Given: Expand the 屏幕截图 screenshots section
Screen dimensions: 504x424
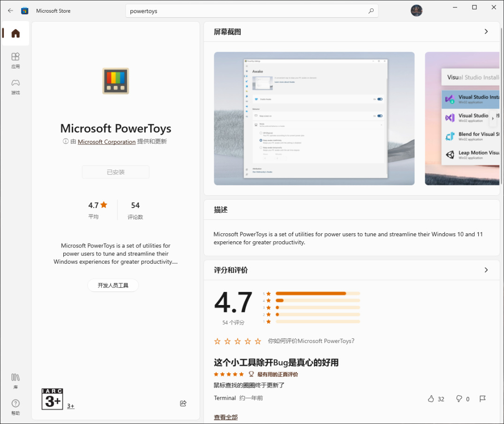Looking at the screenshot, I should (486, 31).
